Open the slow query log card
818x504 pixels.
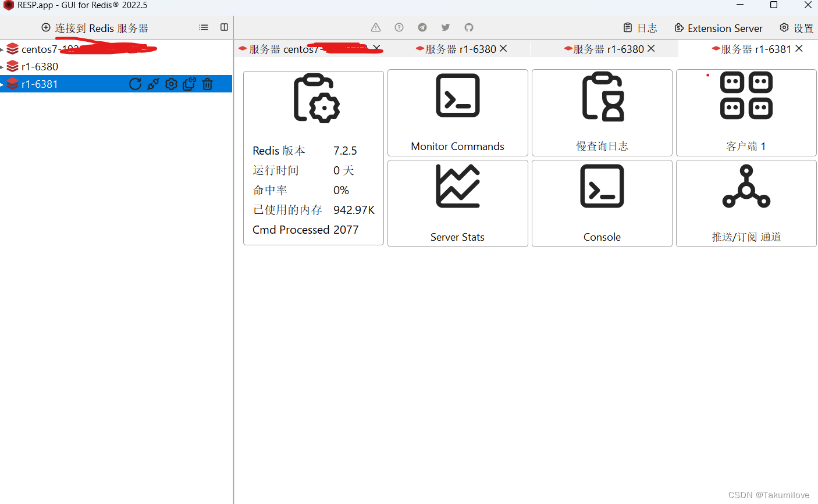click(602, 113)
